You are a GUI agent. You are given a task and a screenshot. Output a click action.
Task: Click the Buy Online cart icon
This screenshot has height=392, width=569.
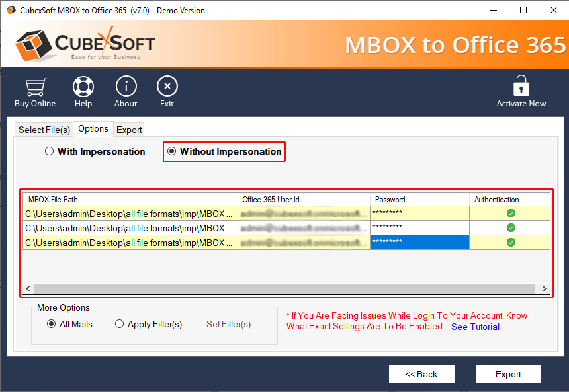pyautogui.click(x=35, y=87)
